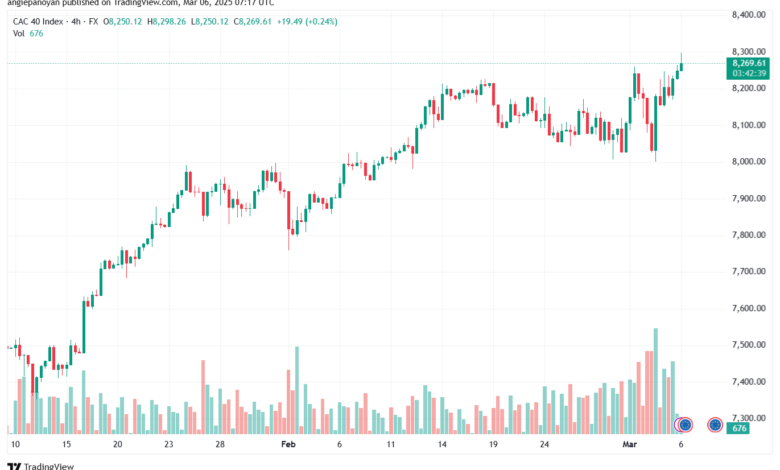Click the date label 28 on time axis
The height and width of the screenshot is (470, 780).
click(x=220, y=444)
